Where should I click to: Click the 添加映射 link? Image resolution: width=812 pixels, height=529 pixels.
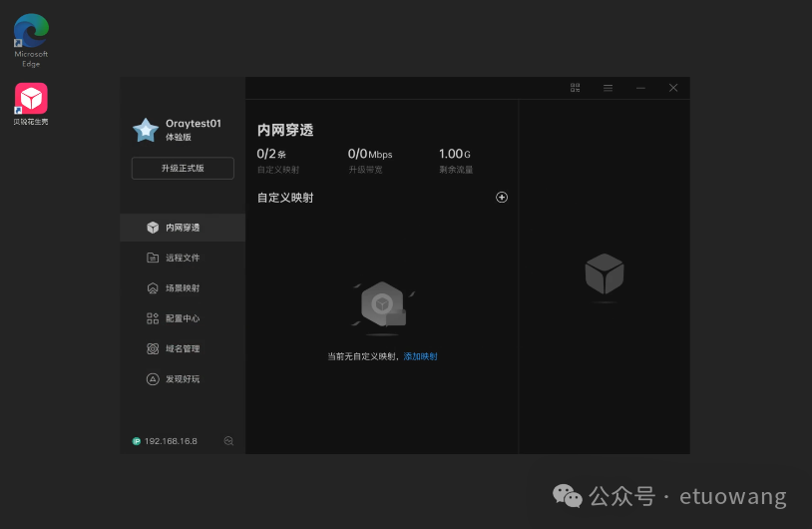coord(420,356)
